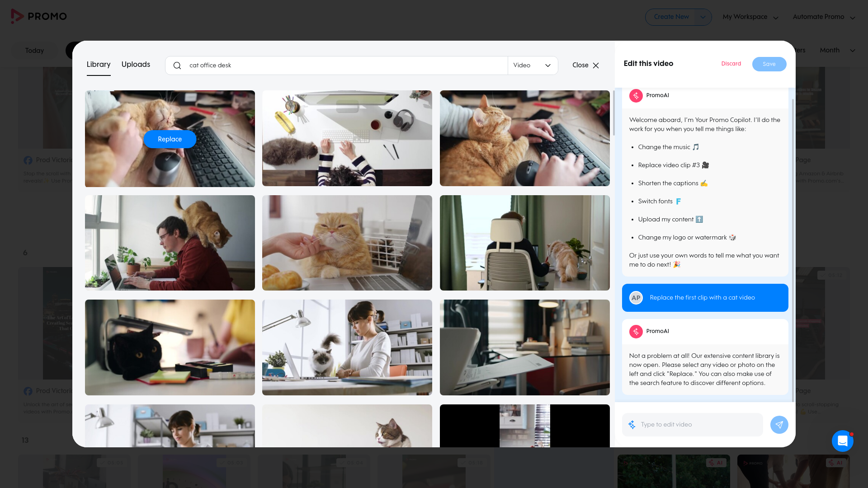Select the Library tab
The width and height of the screenshot is (868, 488).
click(x=99, y=65)
